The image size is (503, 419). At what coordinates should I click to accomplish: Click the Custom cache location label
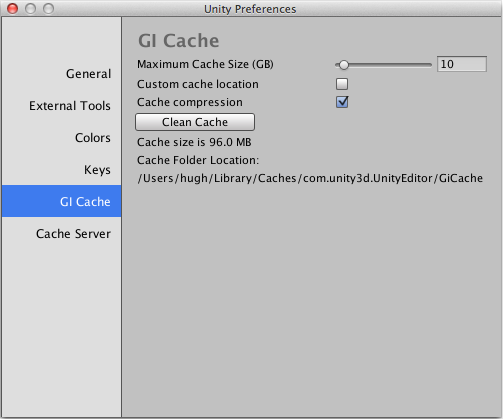(198, 84)
